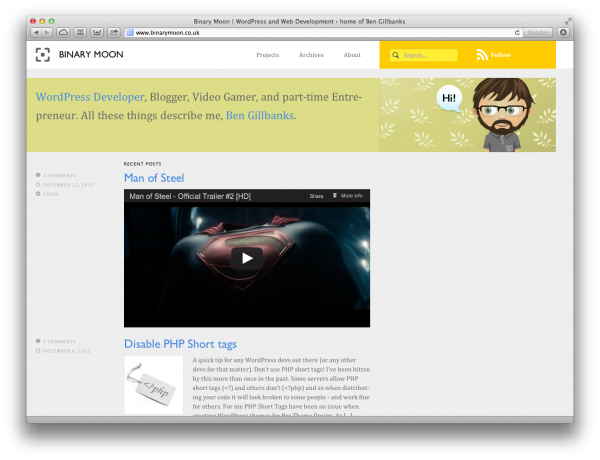Open the Ben Gillbanks link
This screenshot has height=460, width=600.
pos(260,115)
